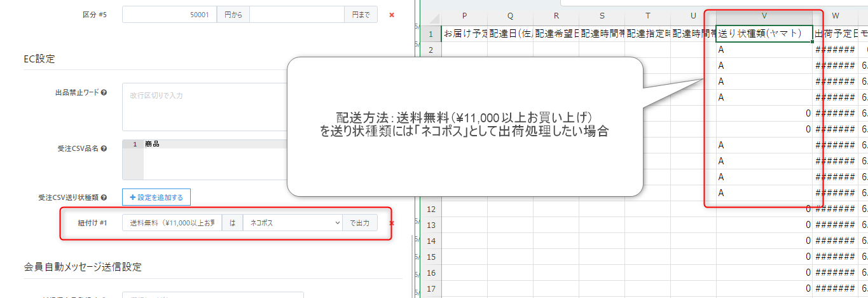The width and height of the screenshot is (868, 298).
Task: Click 区分 #5 field containing 50001
Action: (x=169, y=15)
